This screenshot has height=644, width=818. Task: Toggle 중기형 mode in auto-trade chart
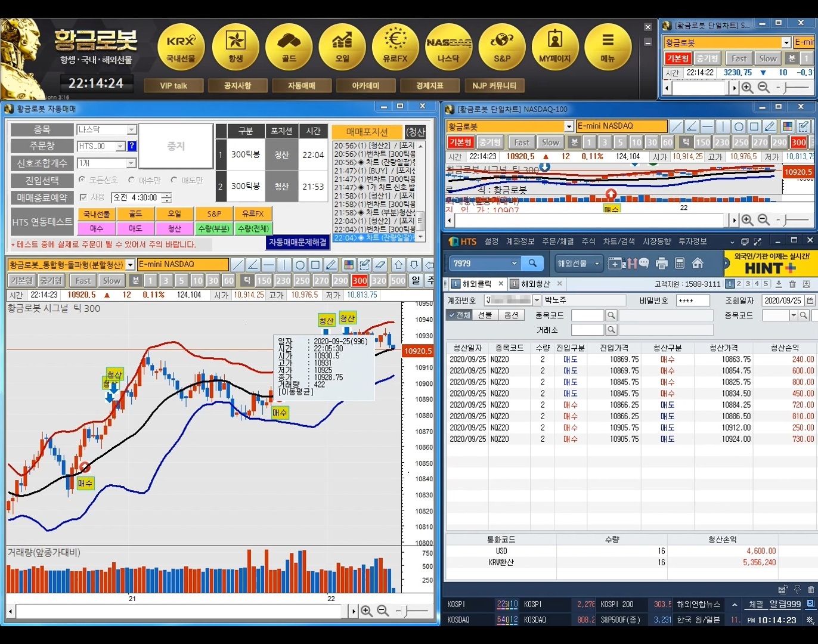click(x=51, y=280)
